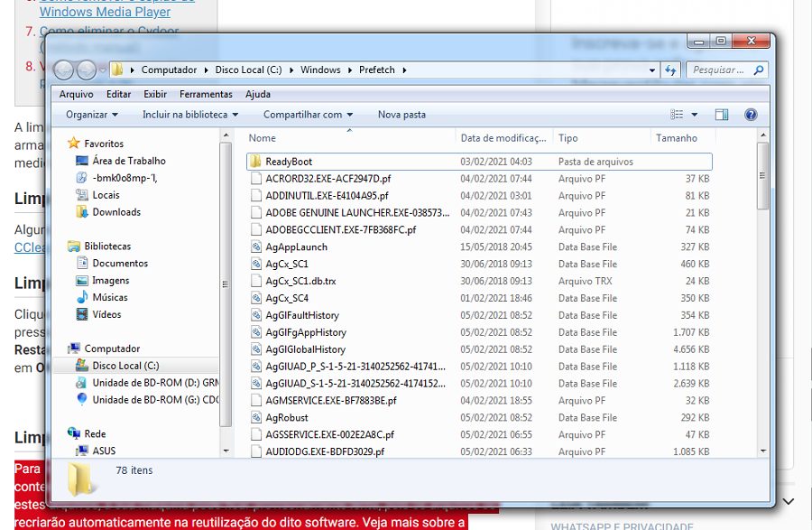Select the AgGlFgAppHistory file icon
This screenshot has height=530, width=812.
pyautogui.click(x=256, y=332)
